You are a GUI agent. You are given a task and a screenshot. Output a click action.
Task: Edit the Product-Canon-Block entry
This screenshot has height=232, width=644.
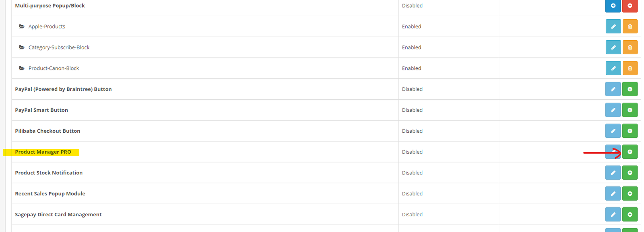613,68
